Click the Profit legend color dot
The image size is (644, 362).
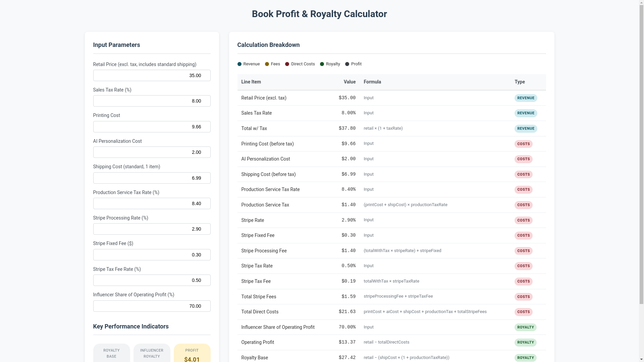[x=347, y=64]
